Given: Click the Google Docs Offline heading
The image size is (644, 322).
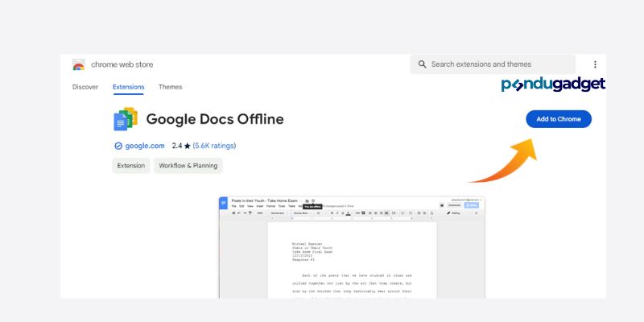Looking at the screenshot, I should coord(215,119).
